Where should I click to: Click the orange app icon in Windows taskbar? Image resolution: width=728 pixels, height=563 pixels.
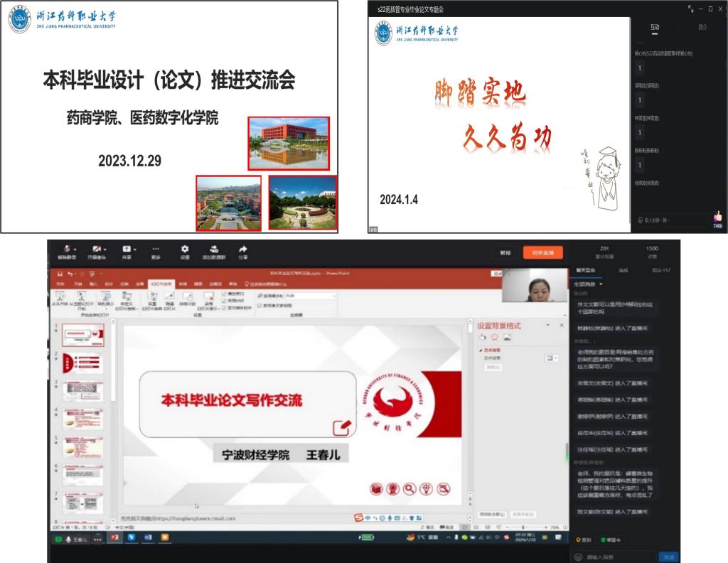[164, 537]
